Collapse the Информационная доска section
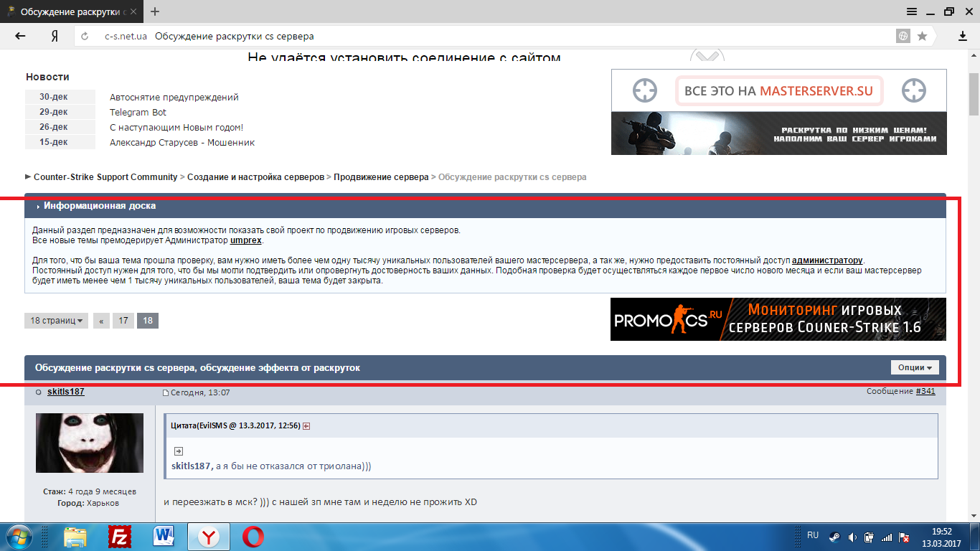Image resolution: width=980 pixels, height=551 pixels. (x=38, y=206)
